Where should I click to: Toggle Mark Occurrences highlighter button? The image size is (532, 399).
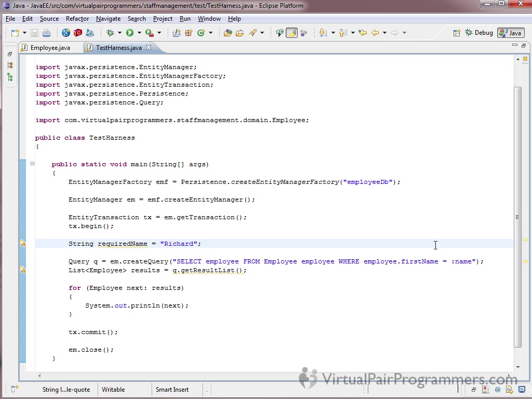pos(292,33)
